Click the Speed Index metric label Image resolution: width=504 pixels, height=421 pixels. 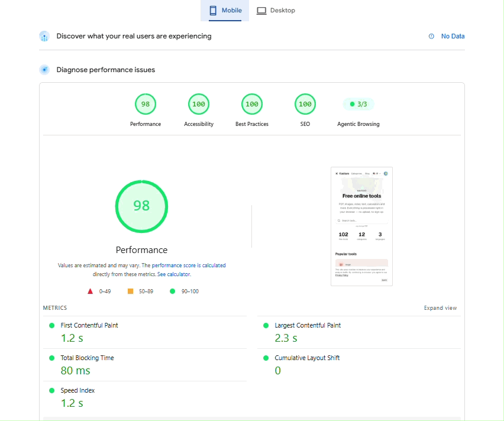point(77,390)
